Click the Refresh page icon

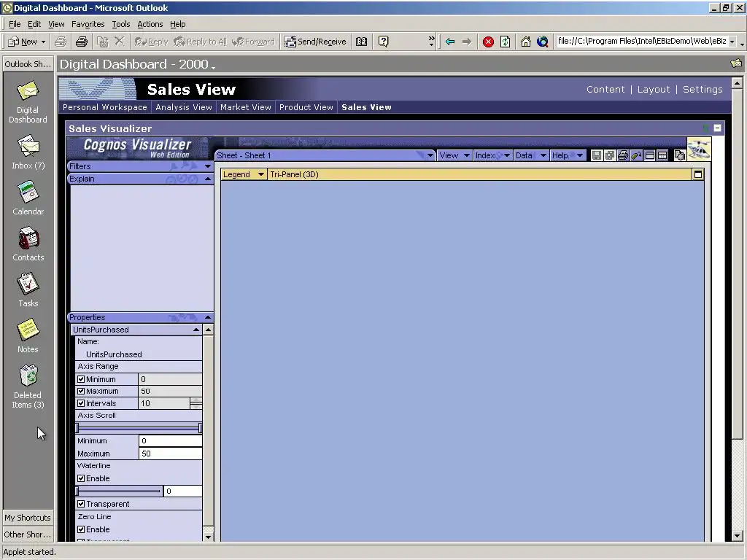tap(506, 42)
